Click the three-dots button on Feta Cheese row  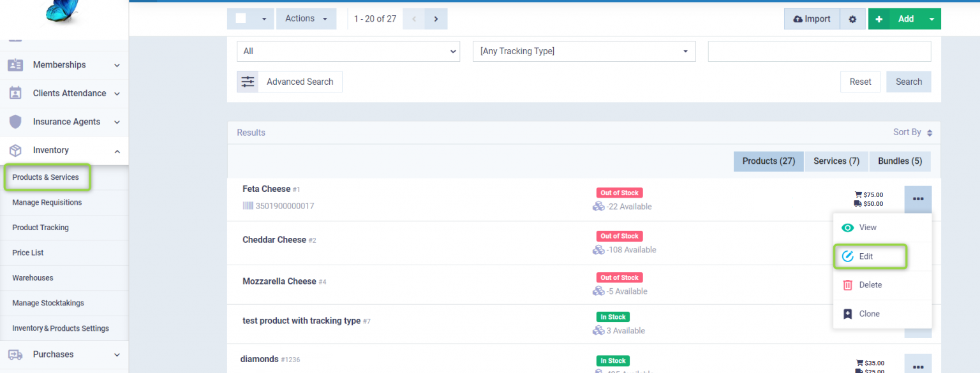[x=917, y=199]
